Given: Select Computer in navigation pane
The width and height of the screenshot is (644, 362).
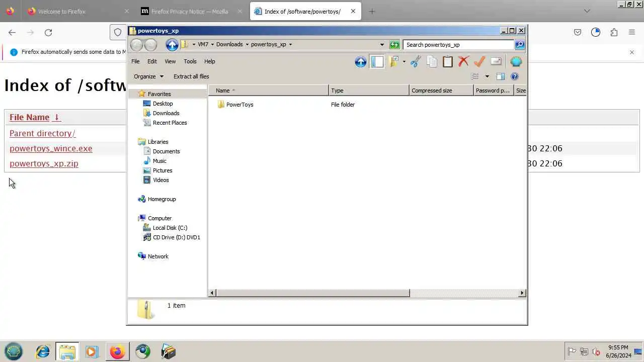Looking at the screenshot, I should 159,218.
